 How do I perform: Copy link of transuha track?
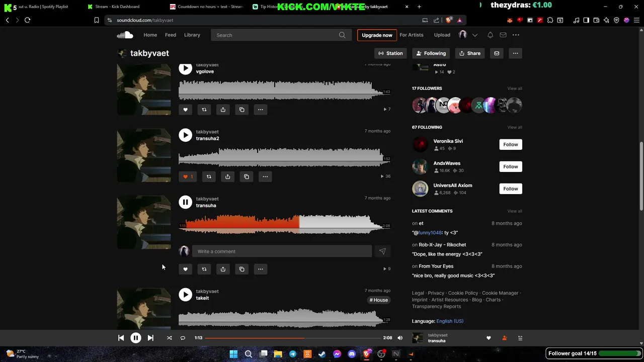(242, 269)
